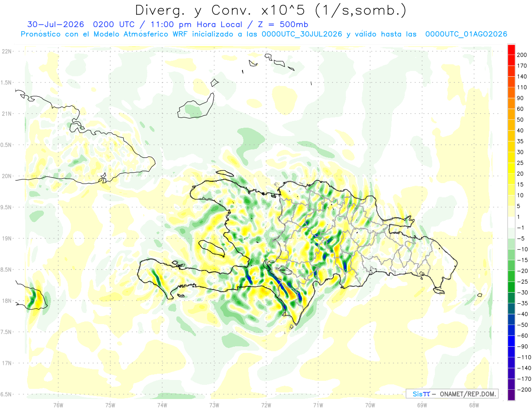Click the "-1" color bar value
Image resolution: width=532 pixels, height=411 pixels.
(520, 227)
